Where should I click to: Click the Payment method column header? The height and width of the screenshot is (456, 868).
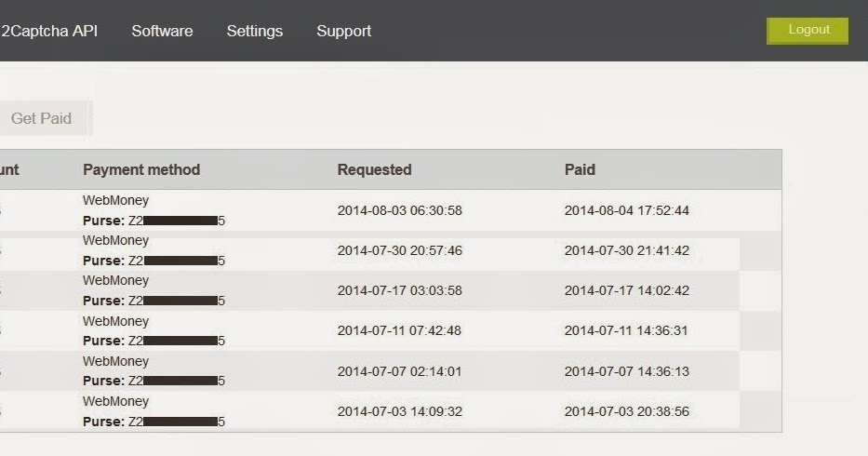pos(141,169)
